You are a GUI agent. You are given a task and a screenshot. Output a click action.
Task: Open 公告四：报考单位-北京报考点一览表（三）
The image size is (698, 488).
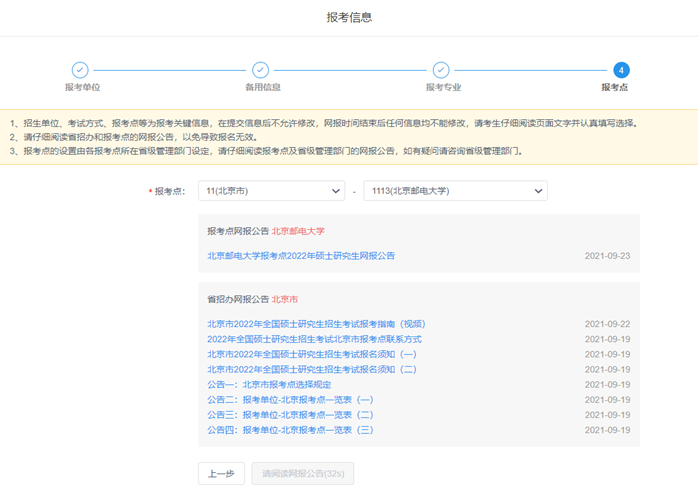(x=290, y=430)
